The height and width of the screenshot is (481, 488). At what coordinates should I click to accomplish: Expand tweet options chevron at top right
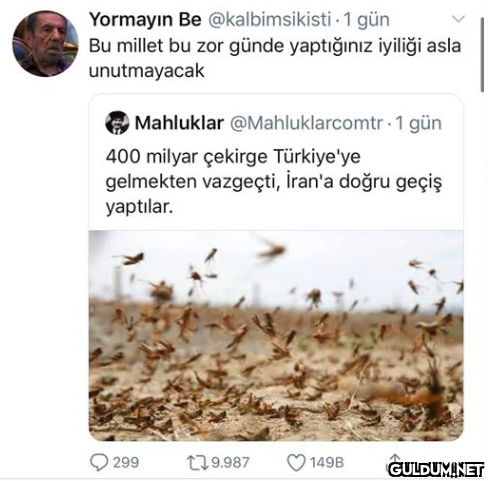click(459, 19)
